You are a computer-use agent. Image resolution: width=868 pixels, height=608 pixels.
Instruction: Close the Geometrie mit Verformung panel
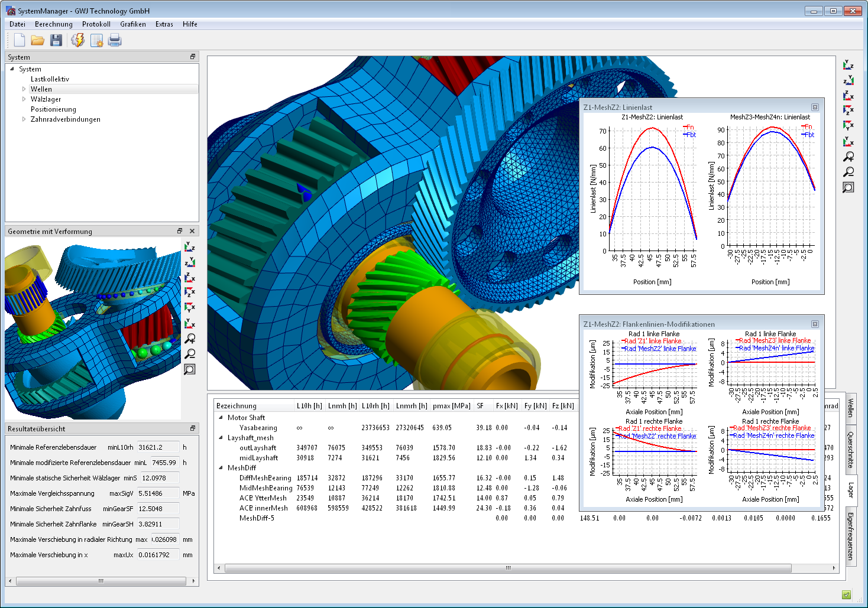pyautogui.click(x=192, y=231)
